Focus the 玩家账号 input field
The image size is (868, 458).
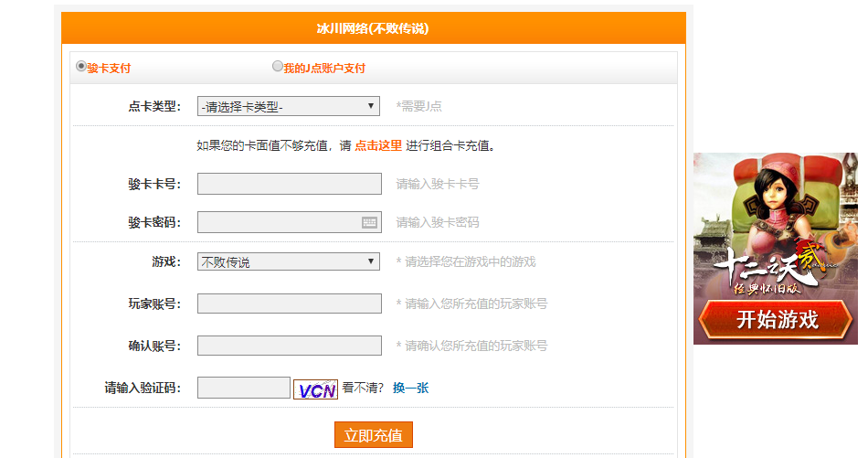[x=290, y=304]
